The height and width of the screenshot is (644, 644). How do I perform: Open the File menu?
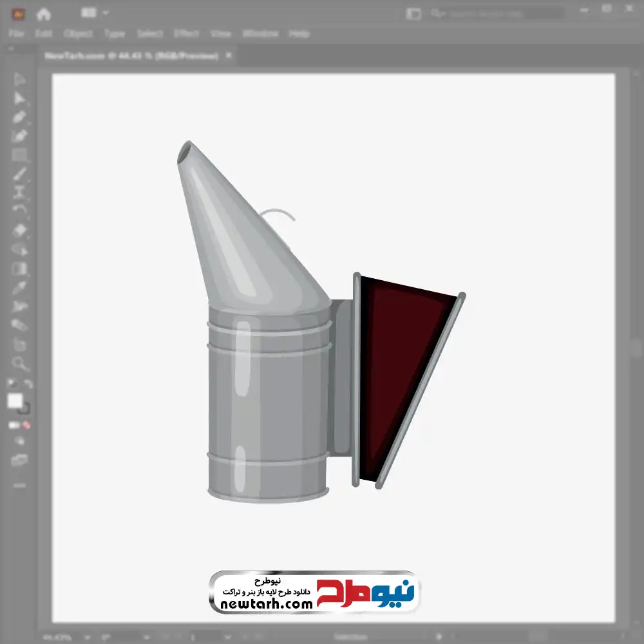(16, 33)
